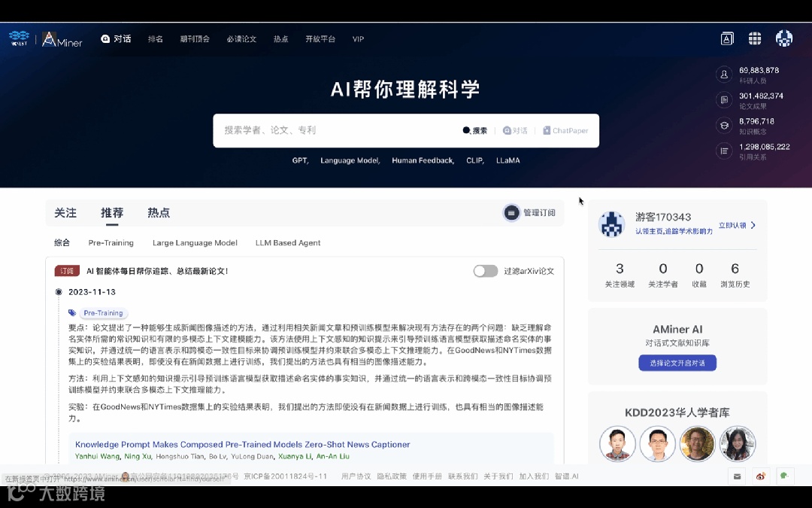The image size is (812, 508).
Task: Select the Large Language Model filter
Action: [x=195, y=242]
